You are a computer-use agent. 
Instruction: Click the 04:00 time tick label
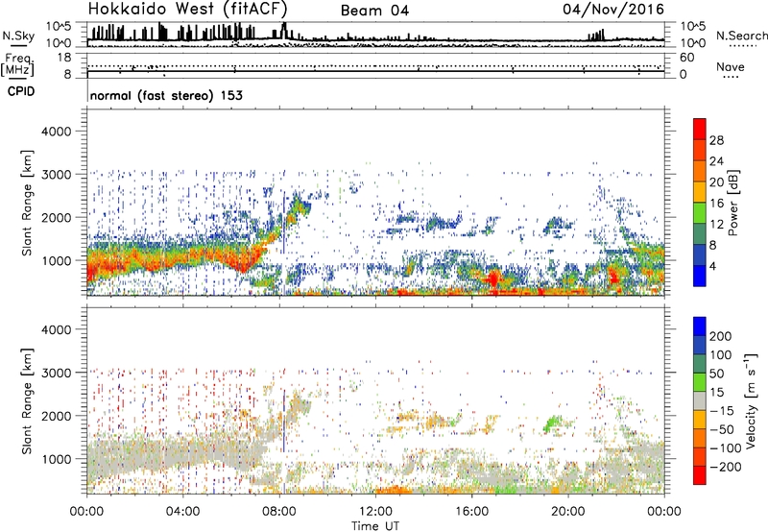click(182, 512)
